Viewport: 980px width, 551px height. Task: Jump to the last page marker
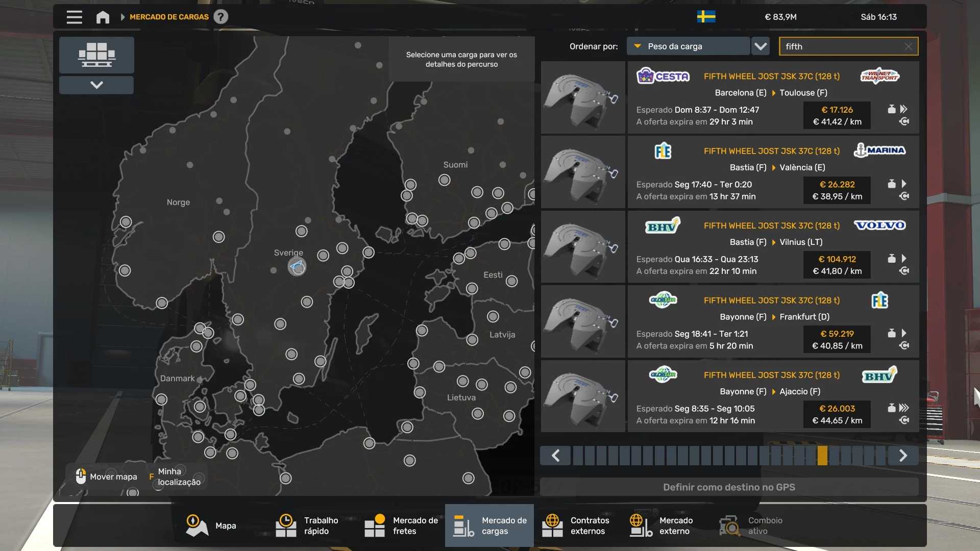coord(880,456)
